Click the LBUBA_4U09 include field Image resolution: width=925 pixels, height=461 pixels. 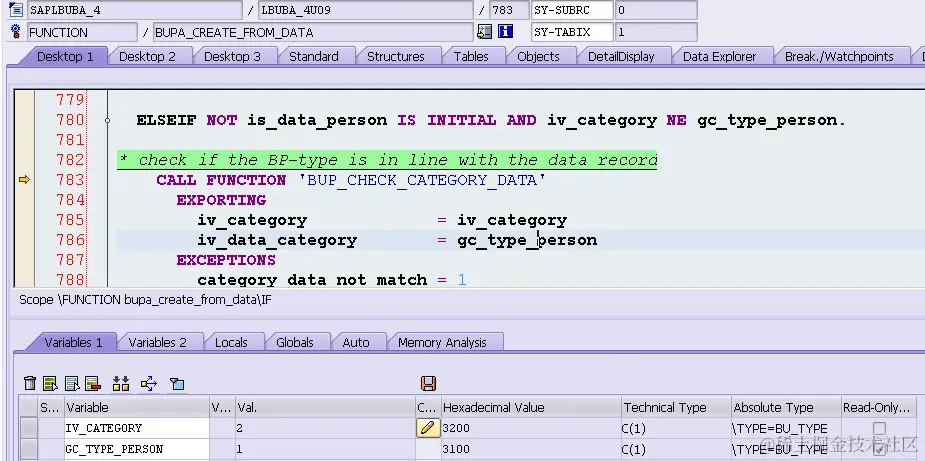(x=366, y=10)
